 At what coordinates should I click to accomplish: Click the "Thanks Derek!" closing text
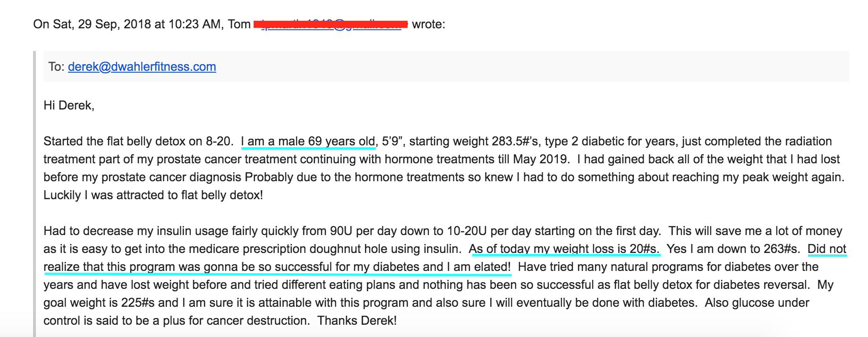click(357, 320)
